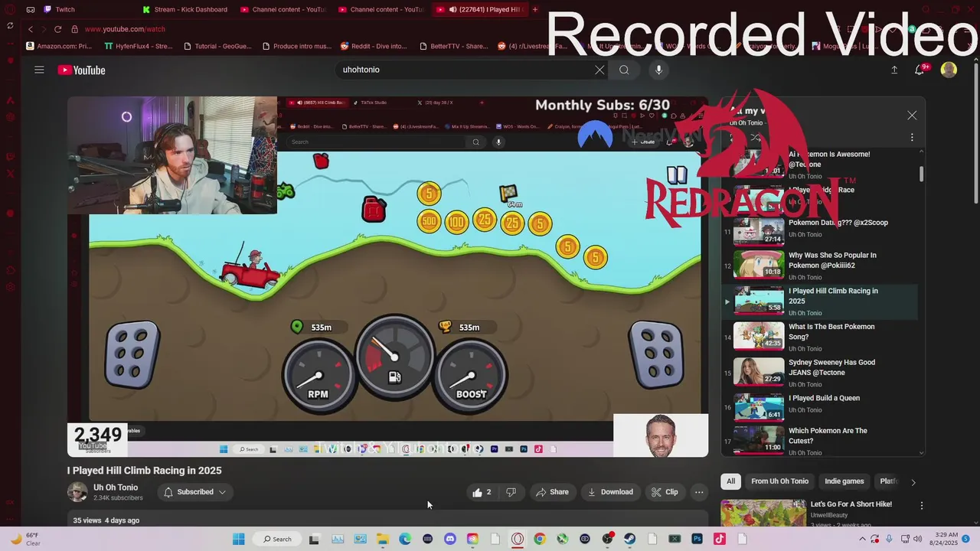The width and height of the screenshot is (980, 551).
Task: Open Discord from the taskbar
Action: coord(449,539)
